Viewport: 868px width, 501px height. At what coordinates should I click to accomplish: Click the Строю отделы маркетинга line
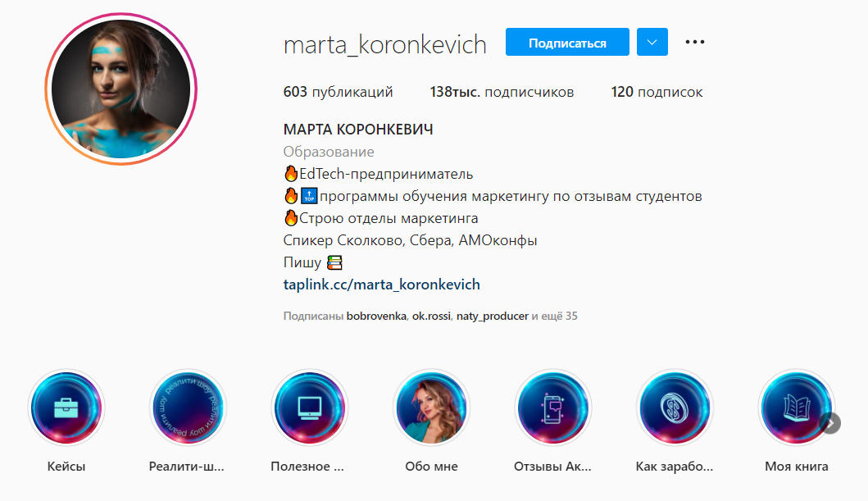[x=381, y=218]
